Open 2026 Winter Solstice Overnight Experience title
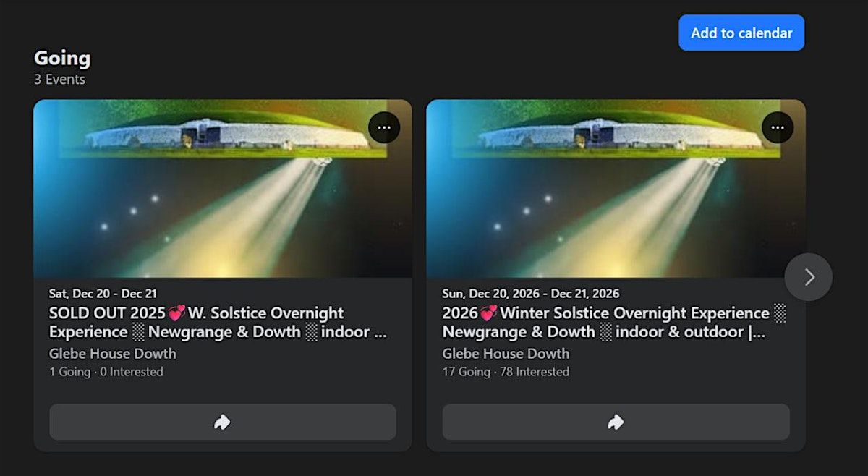This screenshot has width=868, height=476. tap(614, 323)
